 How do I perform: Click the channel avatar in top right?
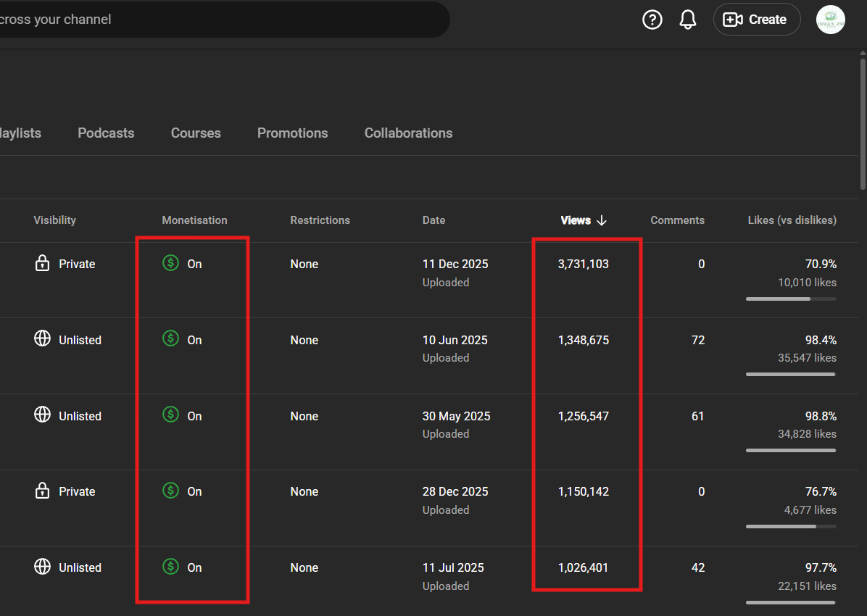[x=830, y=20]
